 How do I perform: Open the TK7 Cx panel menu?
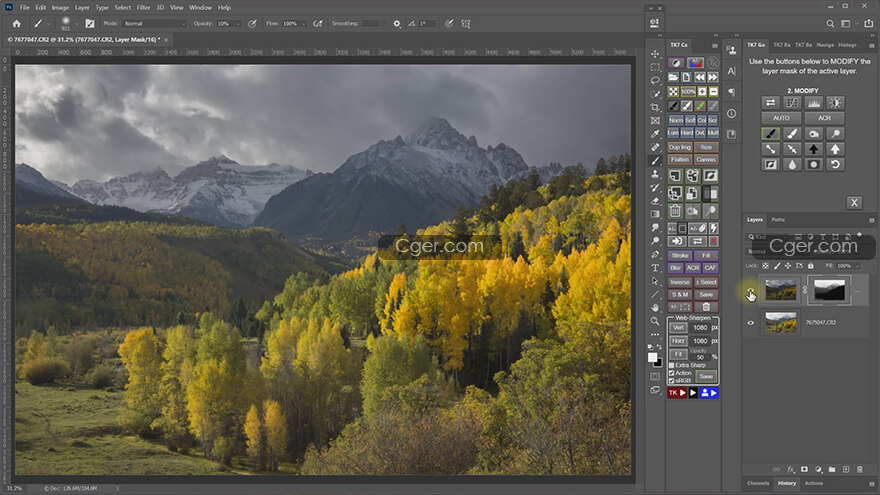point(714,45)
